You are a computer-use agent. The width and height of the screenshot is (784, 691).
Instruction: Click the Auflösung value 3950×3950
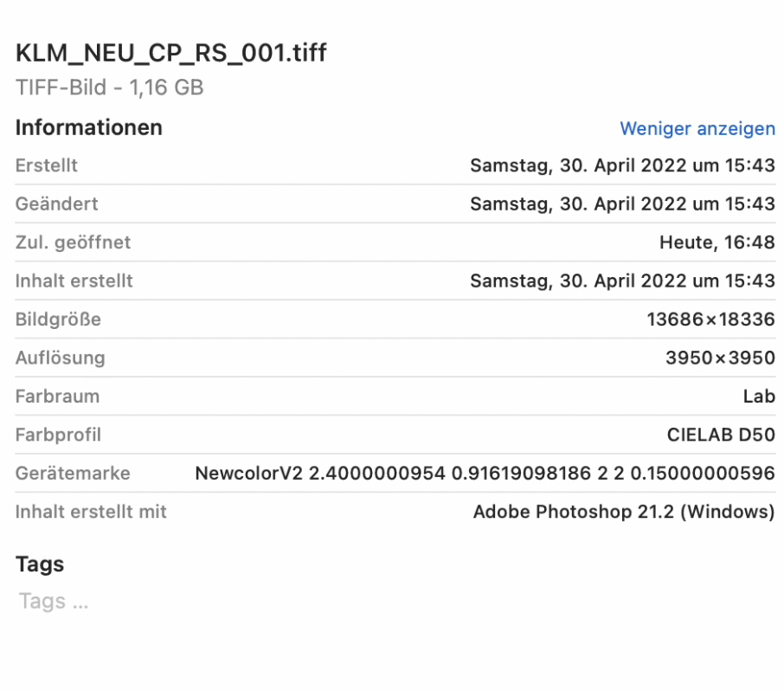point(720,358)
